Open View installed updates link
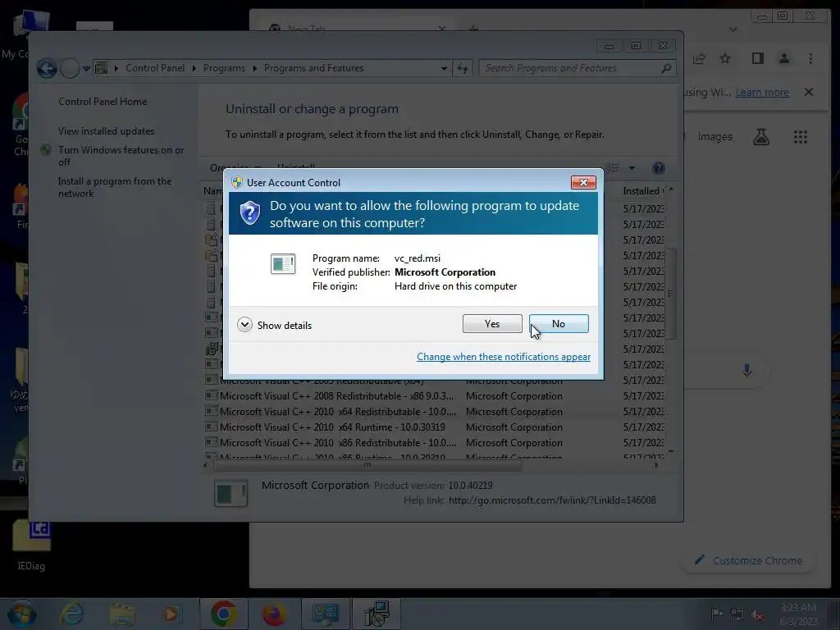Viewport: 840px width, 630px height. [106, 130]
